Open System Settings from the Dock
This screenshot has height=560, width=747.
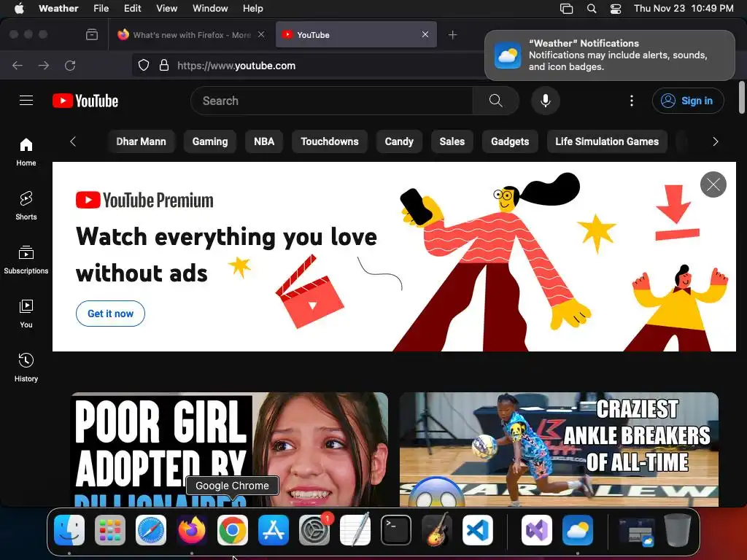click(x=314, y=530)
